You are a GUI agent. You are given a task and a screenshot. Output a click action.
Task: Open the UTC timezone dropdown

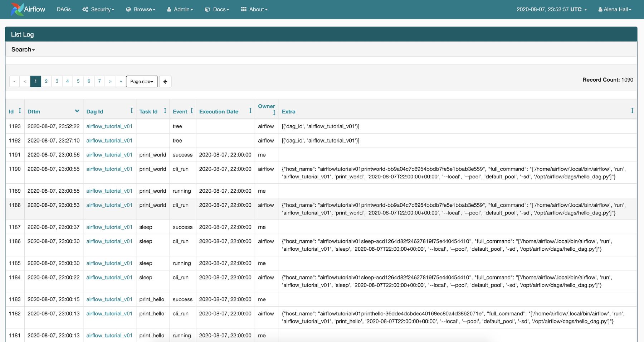[x=551, y=10]
